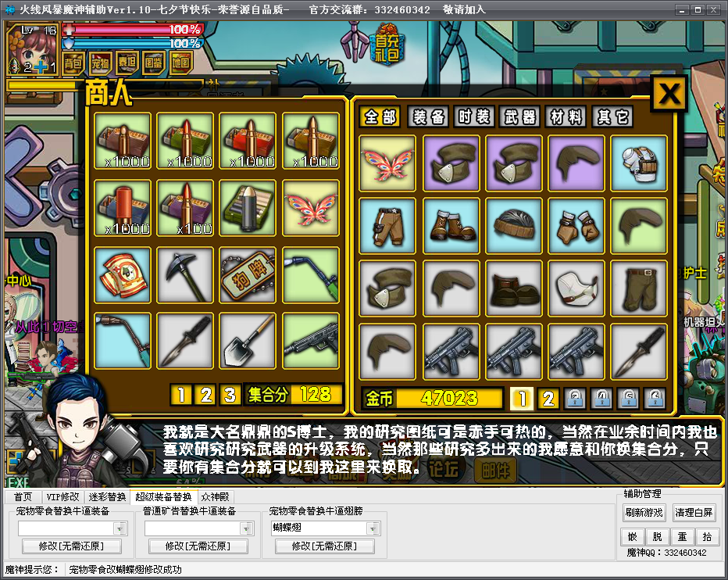Image resolution: width=728 pixels, height=580 pixels.
Task: Select dark brown shoes on gray tile
Action: [x=513, y=288]
